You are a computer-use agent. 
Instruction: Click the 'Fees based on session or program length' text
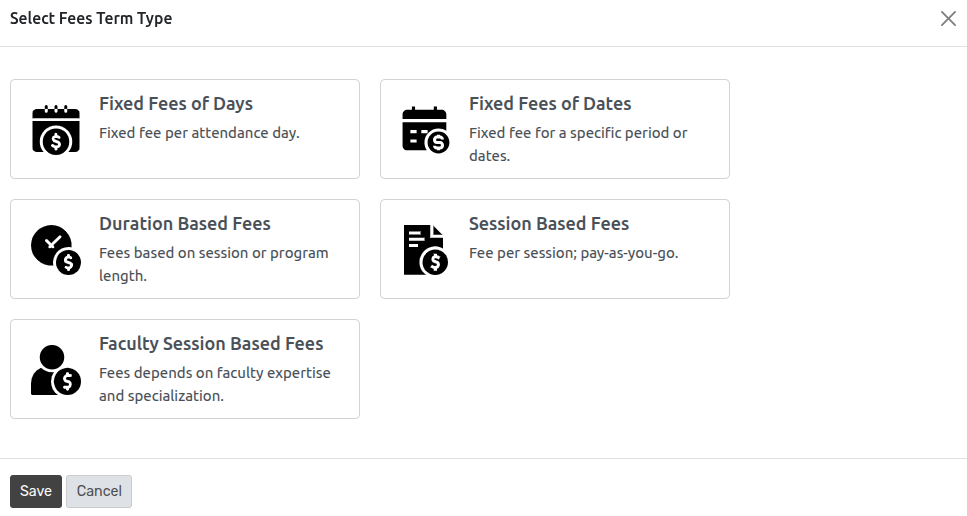click(x=213, y=264)
